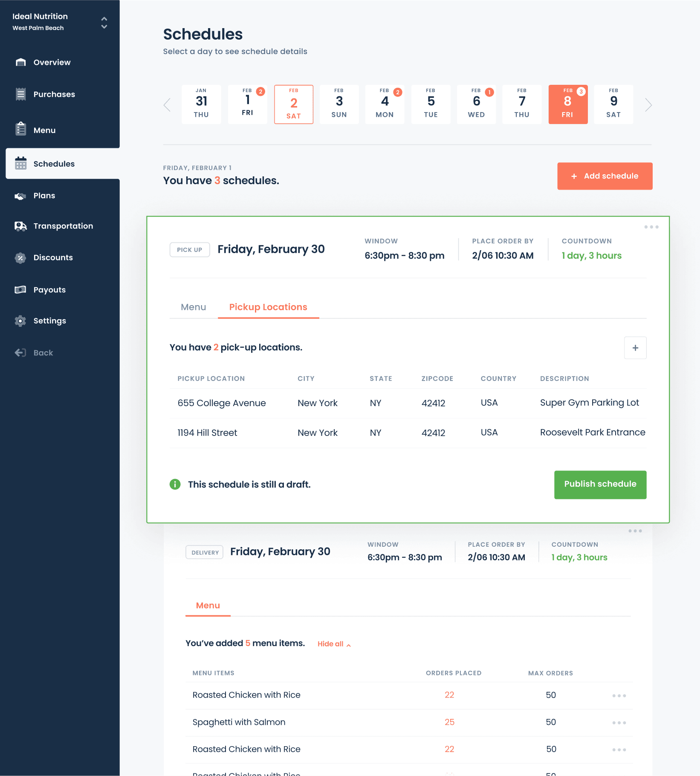
Task: Open Transportation truck icon
Action: 20,226
